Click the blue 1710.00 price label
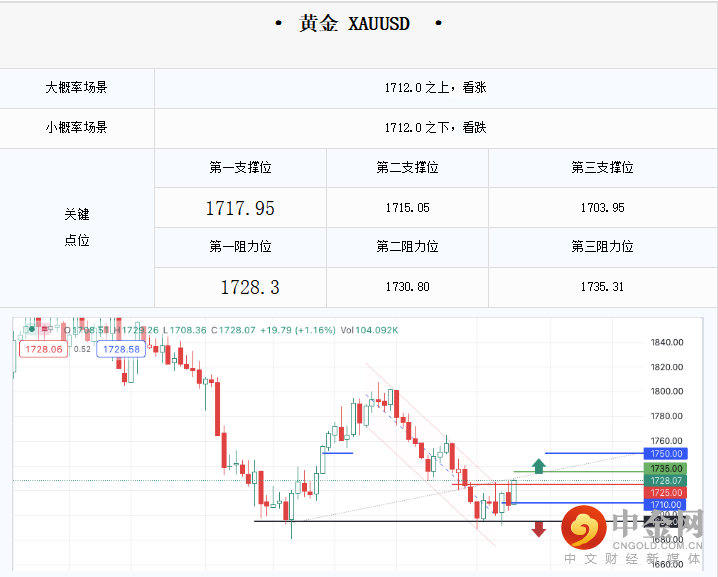This screenshot has width=718, height=577. click(x=666, y=505)
